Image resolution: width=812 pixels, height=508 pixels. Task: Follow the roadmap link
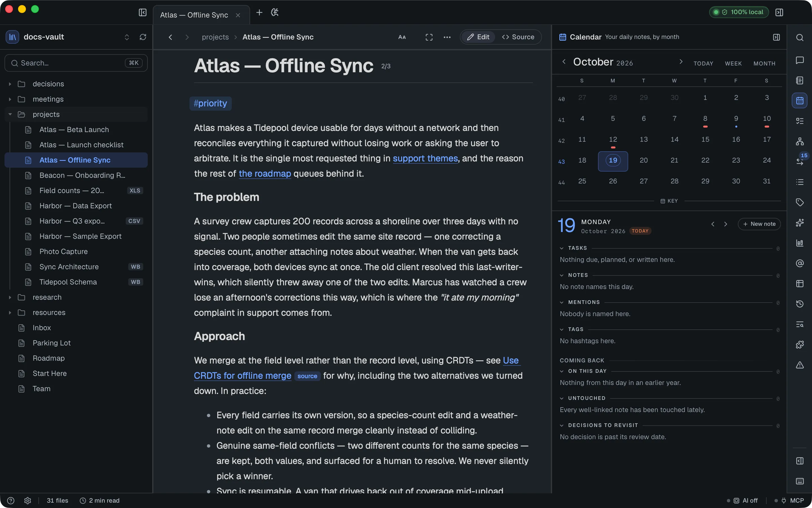point(265,173)
